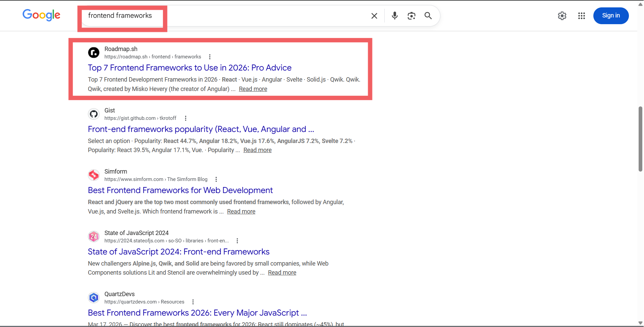644x327 pixels.
Task: Open Google apps grid icon
Action: (x=582, y=16)
